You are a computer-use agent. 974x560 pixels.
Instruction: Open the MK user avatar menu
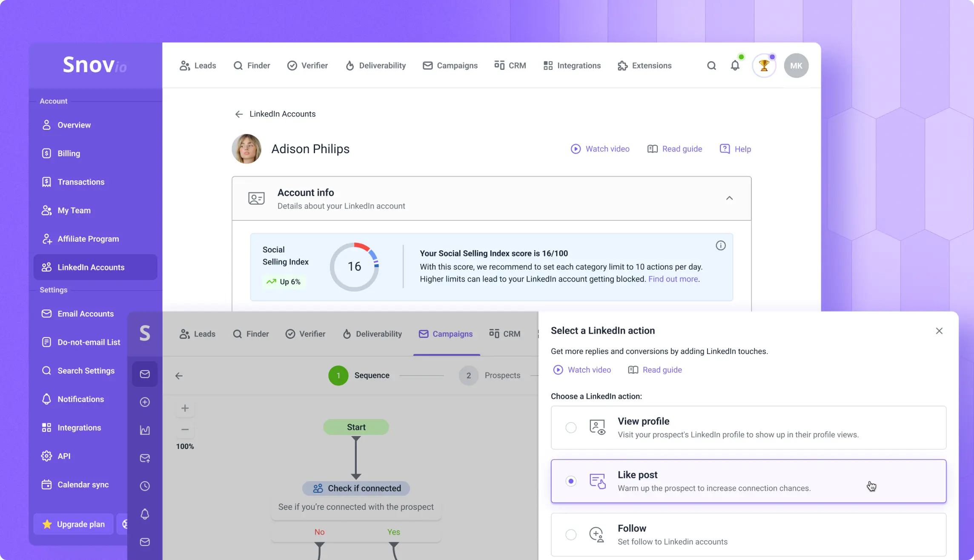pyautogui.click(x=796, y=66)
